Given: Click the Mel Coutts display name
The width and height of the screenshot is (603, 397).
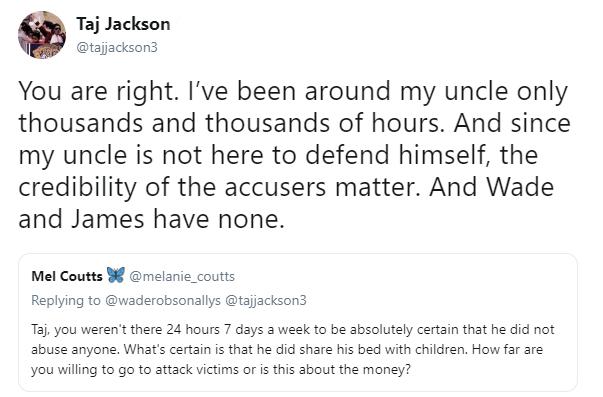Looking at the screenshot, I should pos(67,276).
